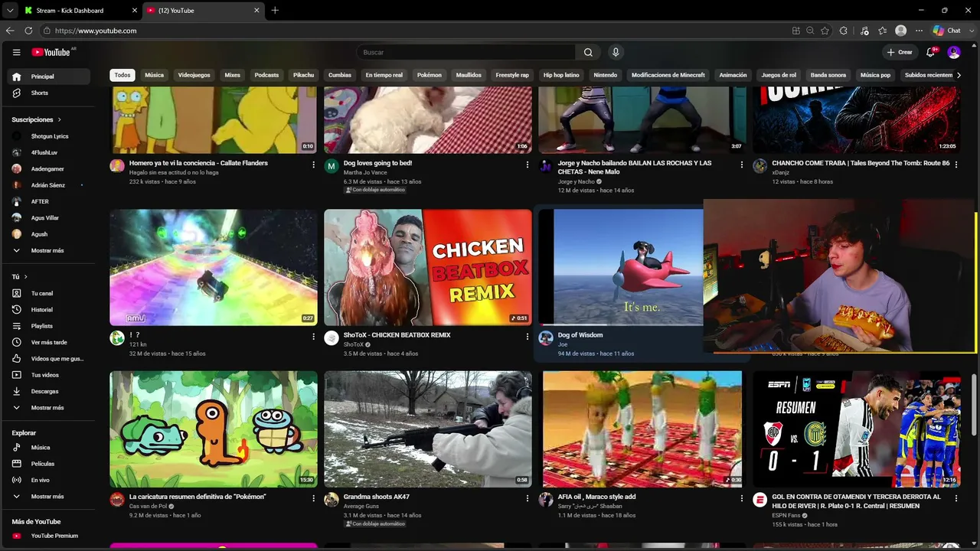The image size is (980, 551).
Task: Open the browser profile avatar
Action: [901, 31]
